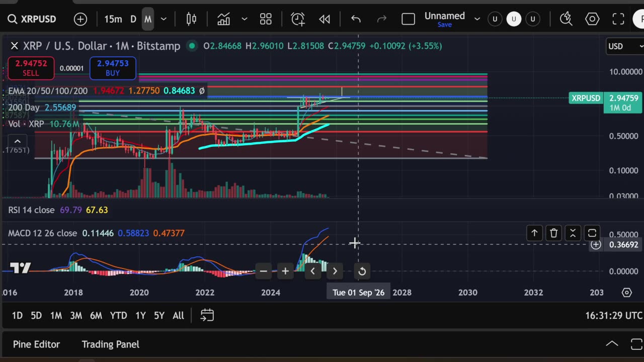644x362 pixels.
Task: Open the candlestick chart style selector
Action: pyautogui.click(x=191, y=19)
